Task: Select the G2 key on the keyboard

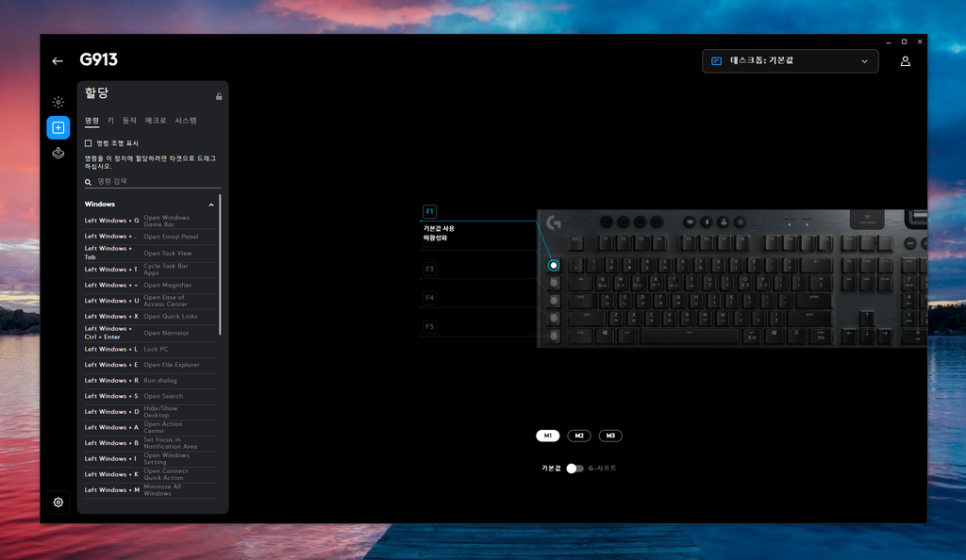Action: pyautogui.click(x=553, y=283)
